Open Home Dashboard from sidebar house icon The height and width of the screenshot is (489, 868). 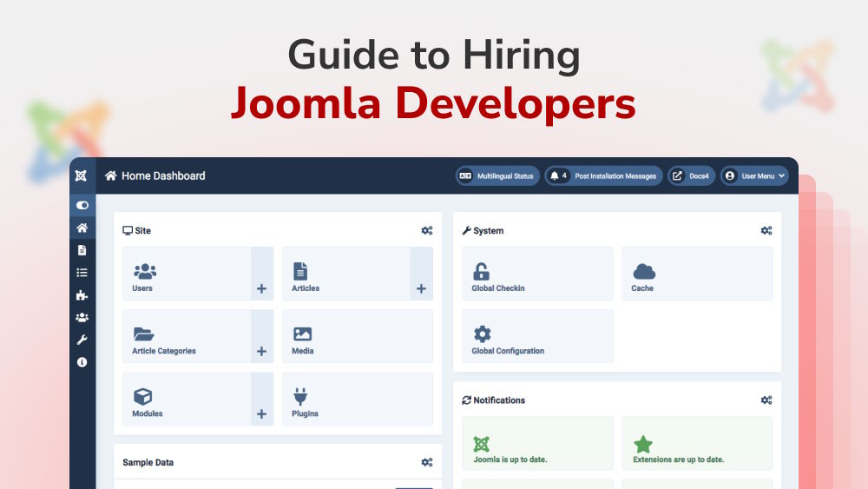pyautogui.click(x=82, y=228)
